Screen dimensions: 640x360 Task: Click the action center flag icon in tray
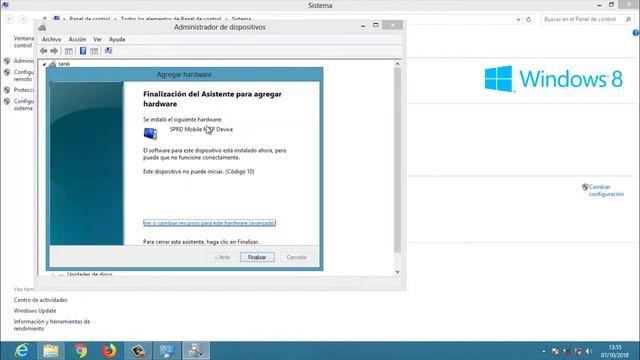555,351
